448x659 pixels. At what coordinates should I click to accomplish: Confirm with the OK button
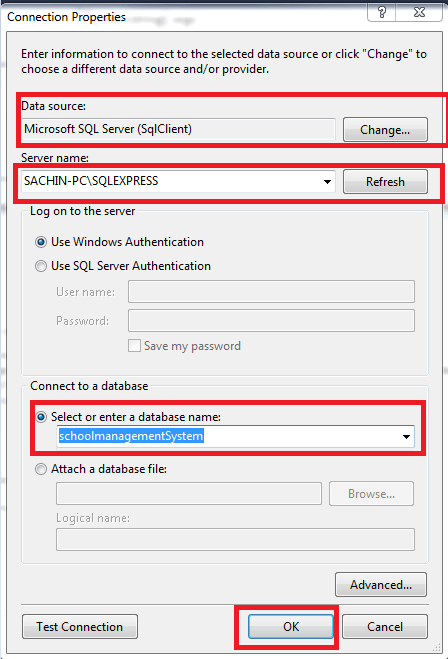(x=291, y=627)
